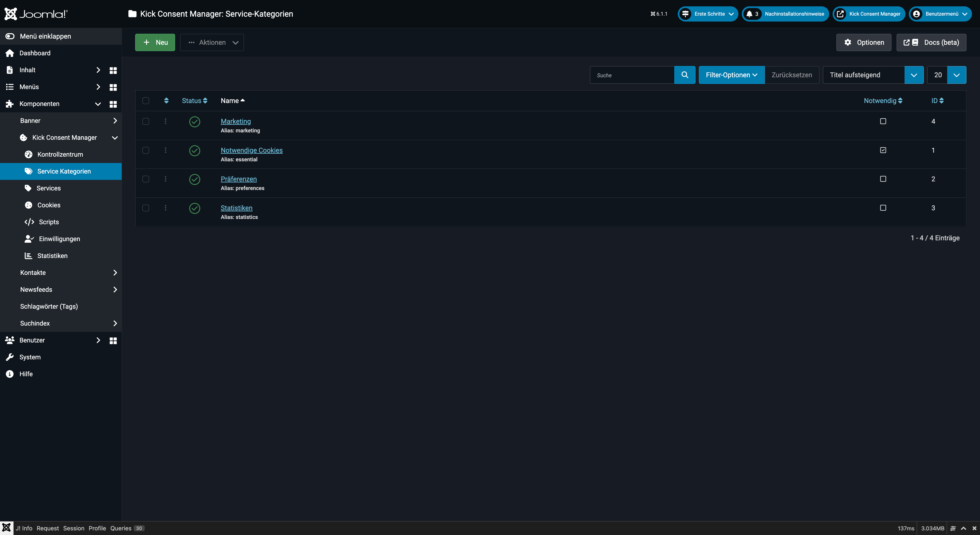Click into the Suche search field
980x535 pixels.
point(632,75)
